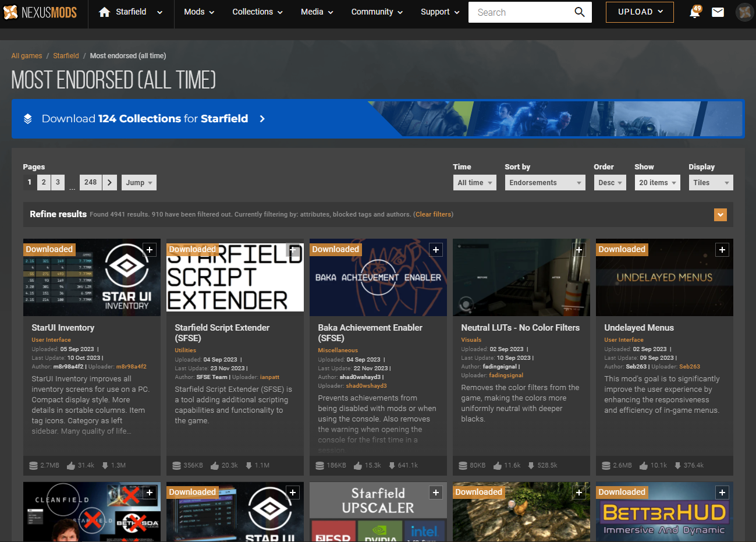This screenshot has height=542, width=756.
Task: Click uploader ianpatt link
Action: pos(269,377)
